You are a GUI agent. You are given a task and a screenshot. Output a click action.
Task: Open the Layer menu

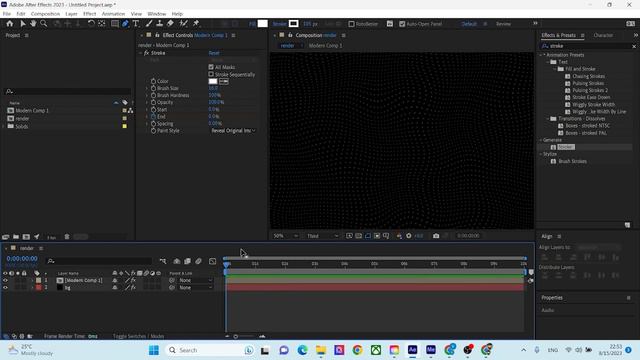pyautogui.click(x=71, y=14)
